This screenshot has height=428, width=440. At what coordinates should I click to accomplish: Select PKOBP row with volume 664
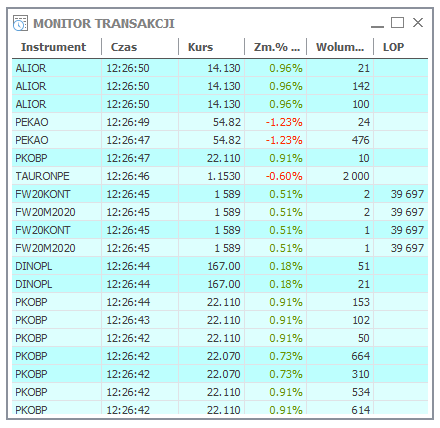click(220, 356)
